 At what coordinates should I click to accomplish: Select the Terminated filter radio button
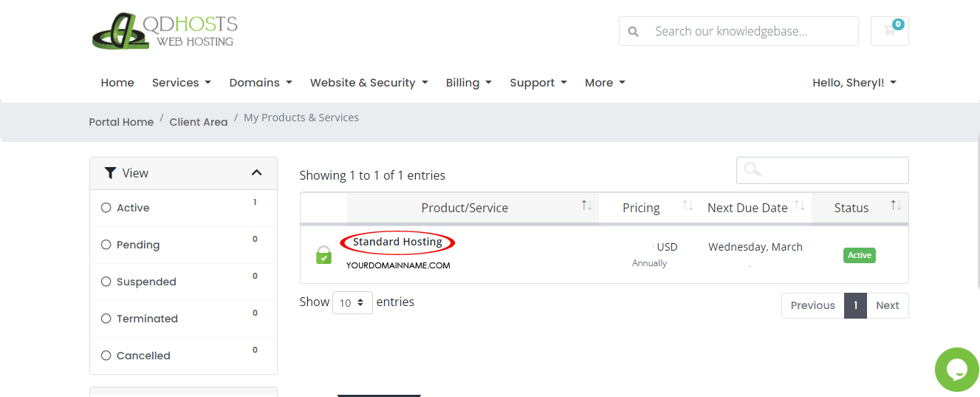[106, 319]
